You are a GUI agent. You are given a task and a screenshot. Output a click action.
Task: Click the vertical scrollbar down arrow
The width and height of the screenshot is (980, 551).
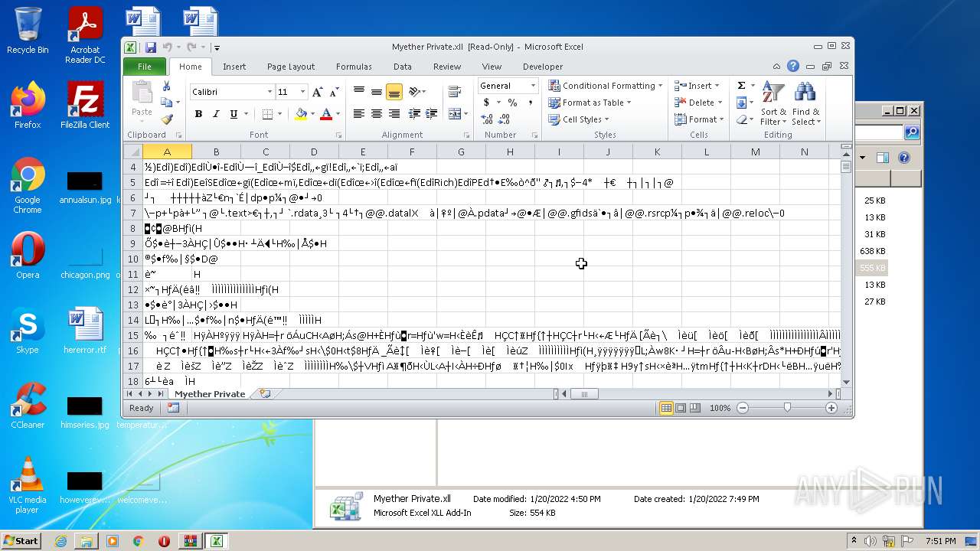846,382
